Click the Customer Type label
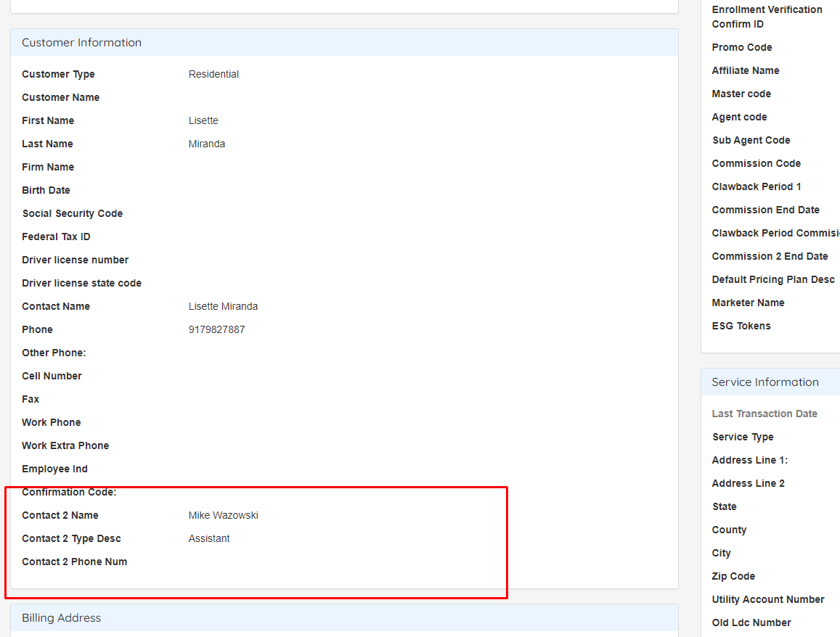Screen dimensions: 840x637 (x=58, y=75)
